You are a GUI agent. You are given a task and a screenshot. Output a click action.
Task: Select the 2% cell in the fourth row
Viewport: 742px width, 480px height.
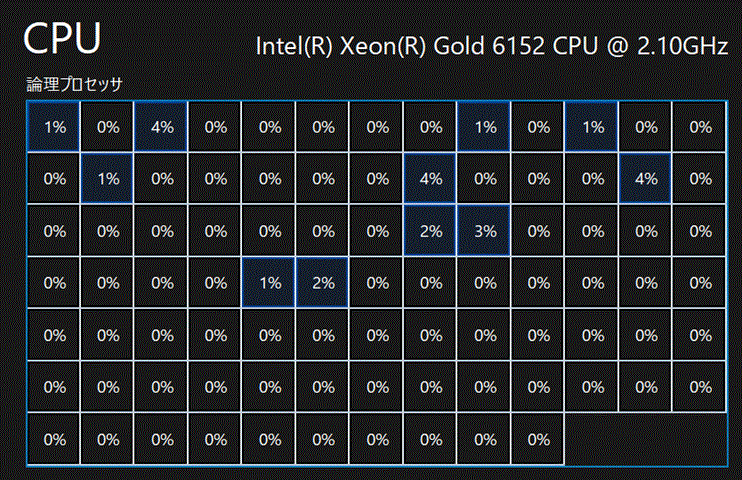click(x=323, y=283)
